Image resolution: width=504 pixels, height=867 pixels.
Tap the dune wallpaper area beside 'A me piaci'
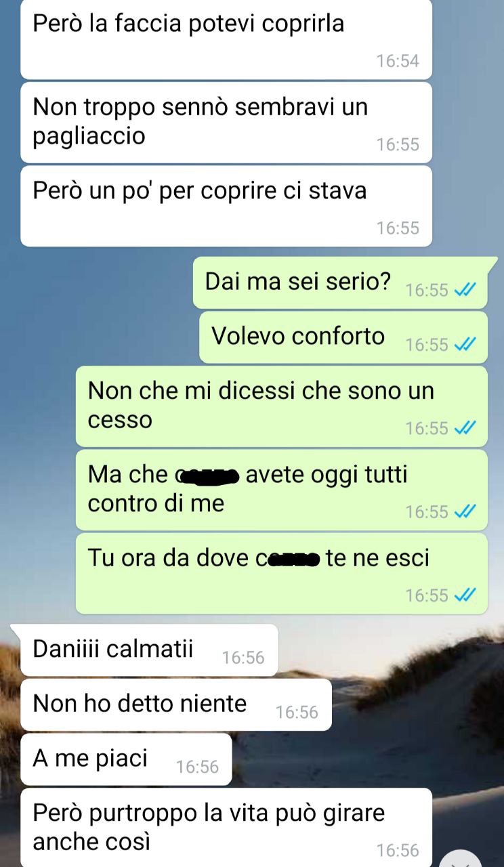pyautogui.click(x=366, y=759)
